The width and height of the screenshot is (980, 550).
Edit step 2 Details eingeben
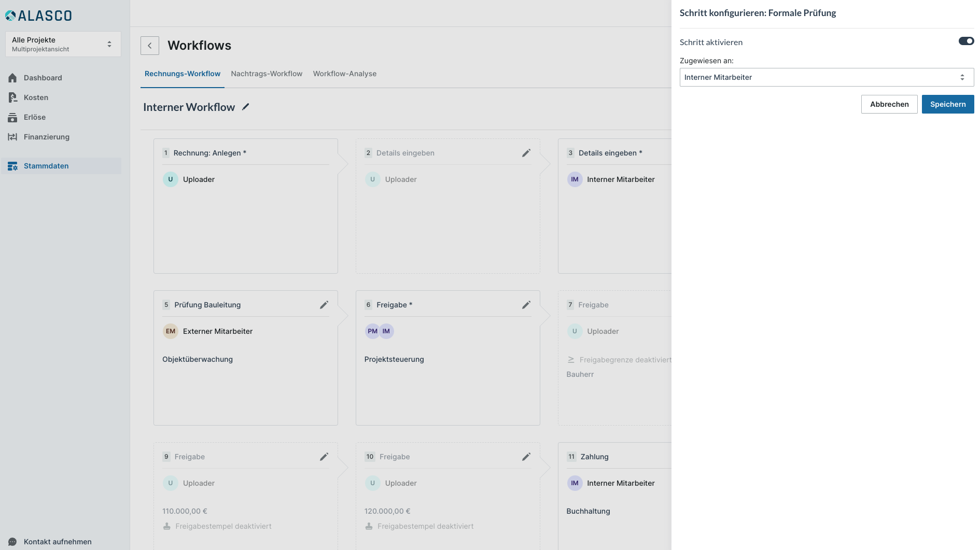[526, 153]
